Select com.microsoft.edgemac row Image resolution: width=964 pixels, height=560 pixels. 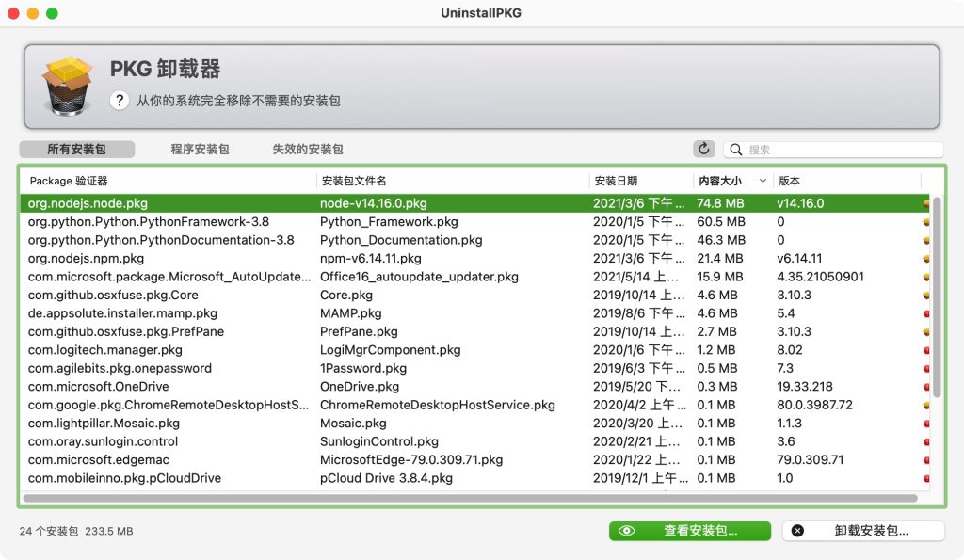click(x=474, y=460)
